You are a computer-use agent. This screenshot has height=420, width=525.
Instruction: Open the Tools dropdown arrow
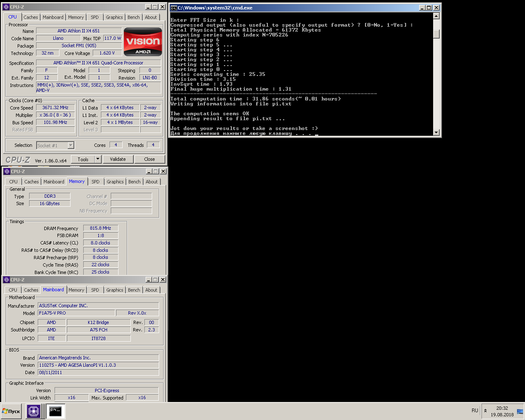(98, 159)
